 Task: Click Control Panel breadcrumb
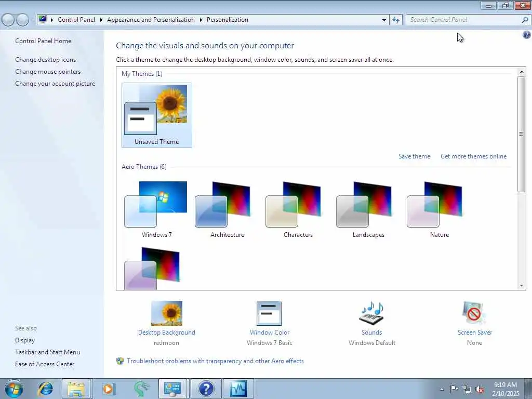pos(76,20)
